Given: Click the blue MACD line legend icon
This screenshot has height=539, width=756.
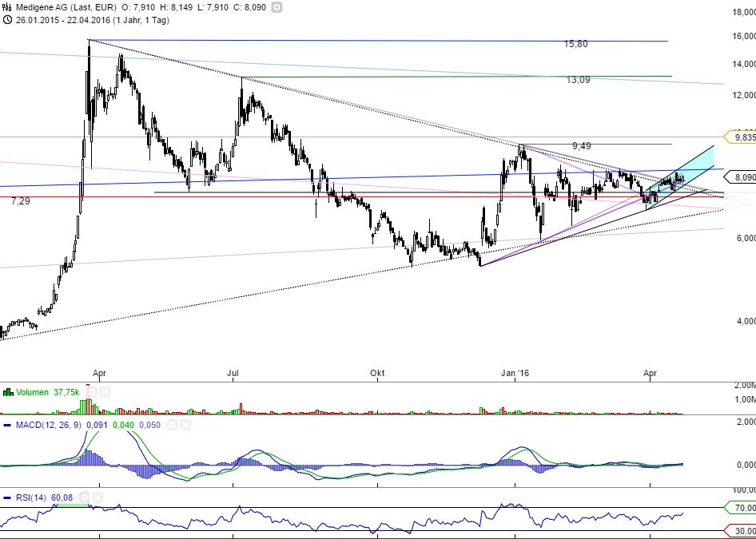Looking at the screenshot, I should [x=7, y=426].
